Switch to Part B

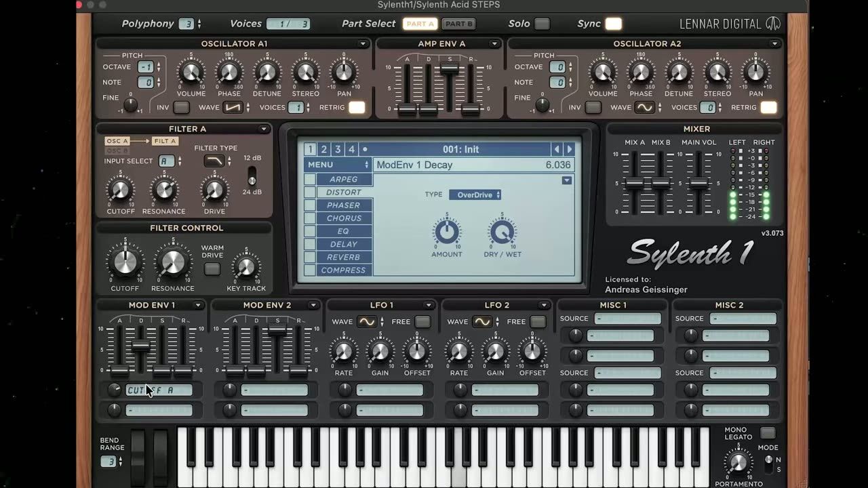(459, 24)
